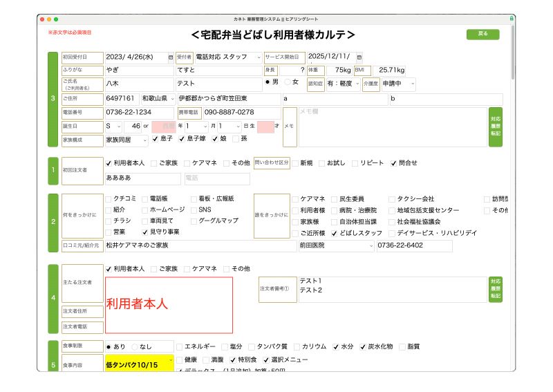Click 対応履歴転記 button beside メモ欄
Viewport: 553px width, 392px height.
coord(496,127)
